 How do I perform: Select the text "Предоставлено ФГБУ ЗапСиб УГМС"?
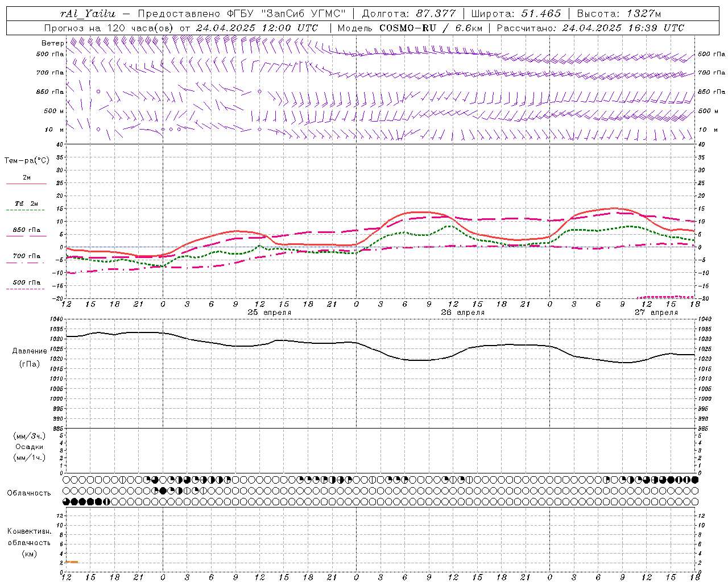pos(242,14)
